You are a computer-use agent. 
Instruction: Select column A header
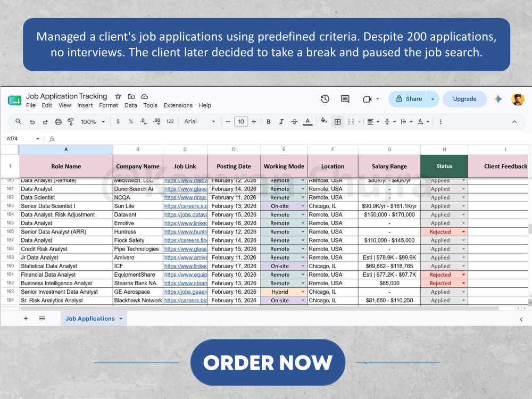point(66,149)
